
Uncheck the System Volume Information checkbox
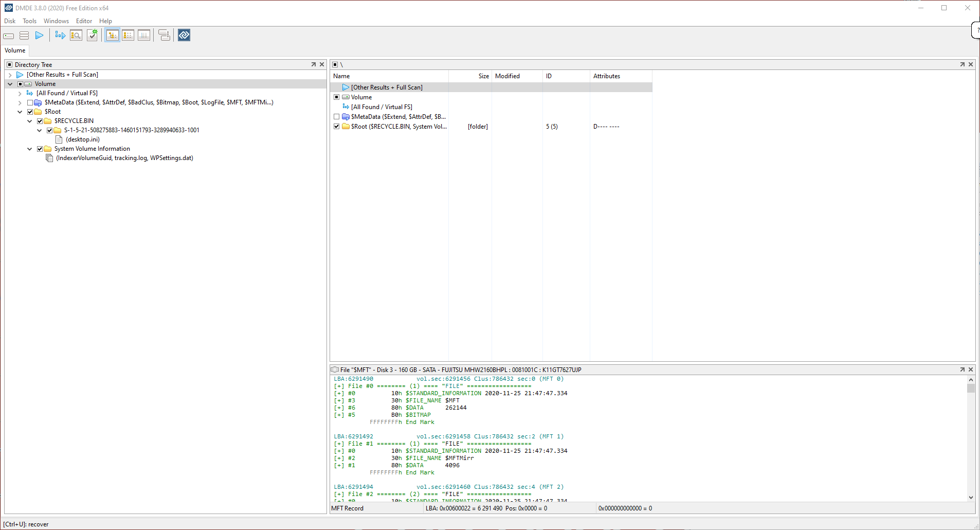tap(40, 149)
